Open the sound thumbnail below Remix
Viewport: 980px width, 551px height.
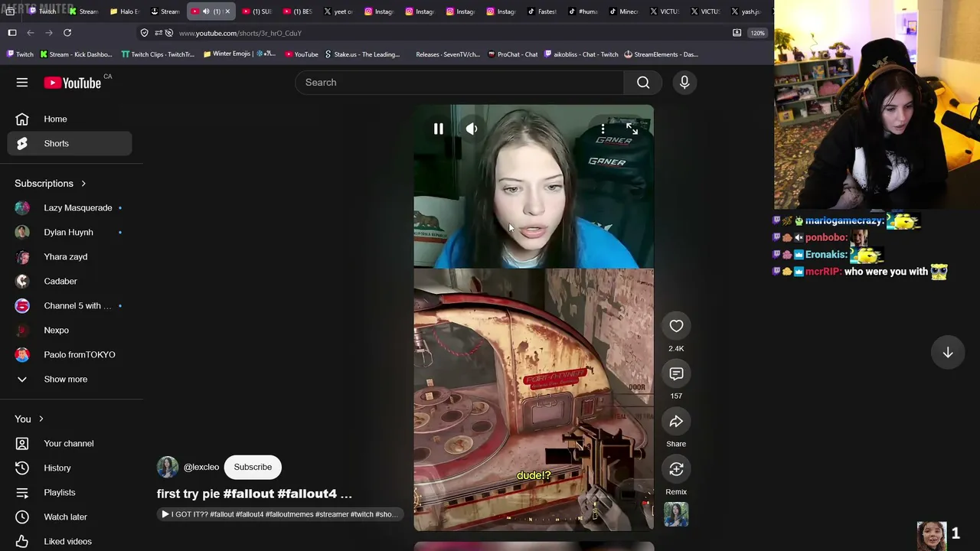click(x=676, y=514)
